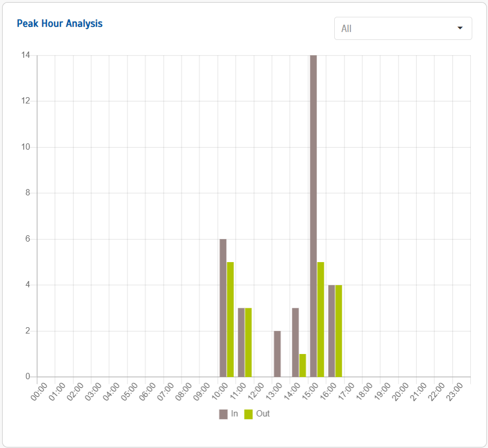Select the green 'Out' bar at 16:00
Viewport: 488px width, 448px height.
click(338, 331)
